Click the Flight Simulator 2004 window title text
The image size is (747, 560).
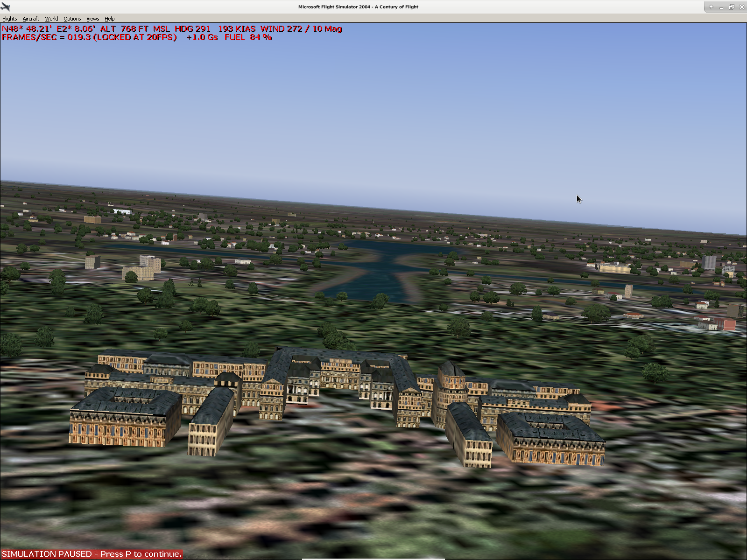[358, 7]
